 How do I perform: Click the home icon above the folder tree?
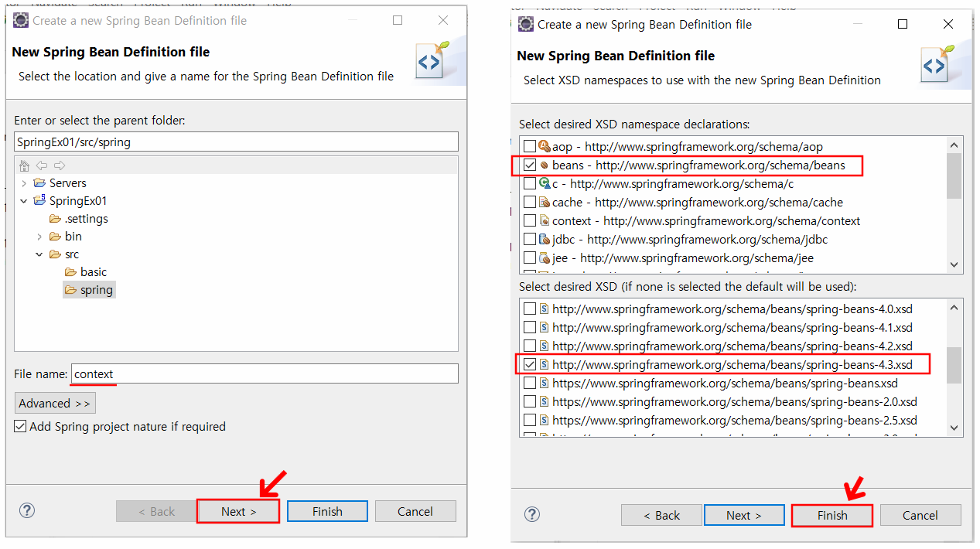click(x=24, y=165)
